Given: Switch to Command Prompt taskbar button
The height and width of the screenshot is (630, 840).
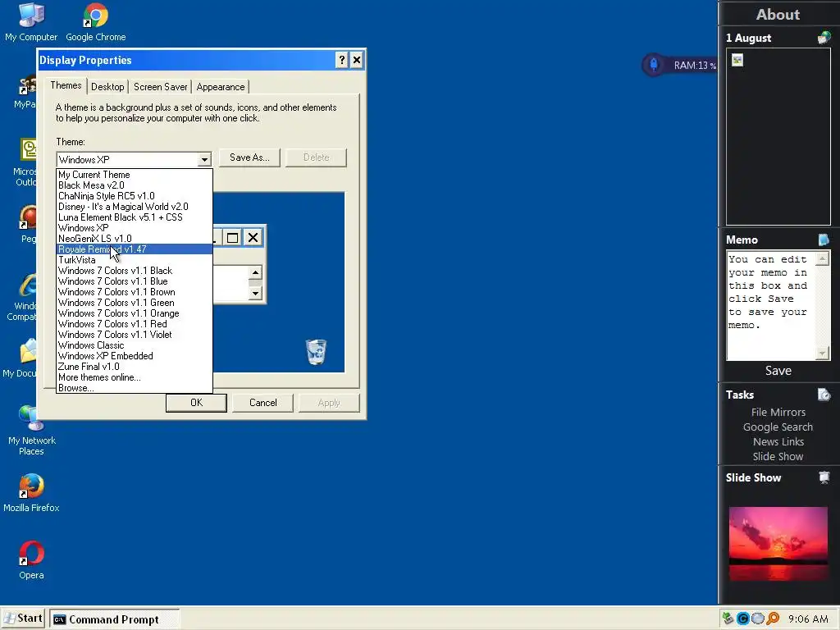Looking at the screenshot, I should [114, 619].
